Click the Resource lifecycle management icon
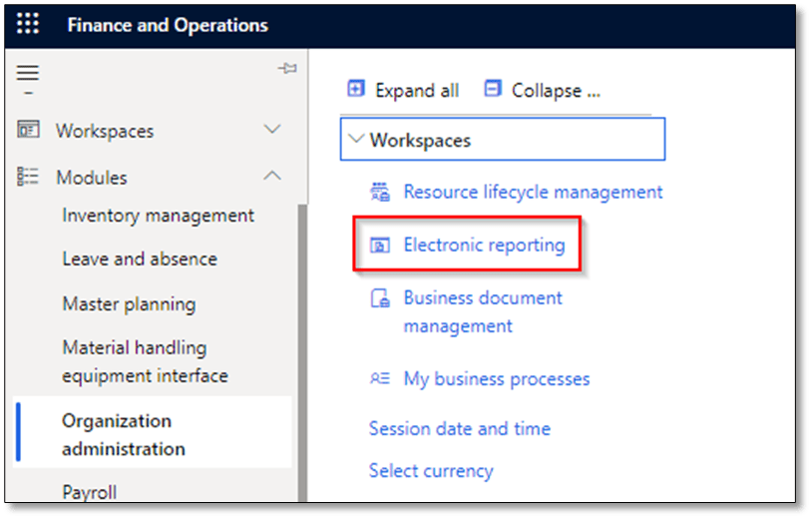This screenshot has width=812, height=519. tap(380, 192)
